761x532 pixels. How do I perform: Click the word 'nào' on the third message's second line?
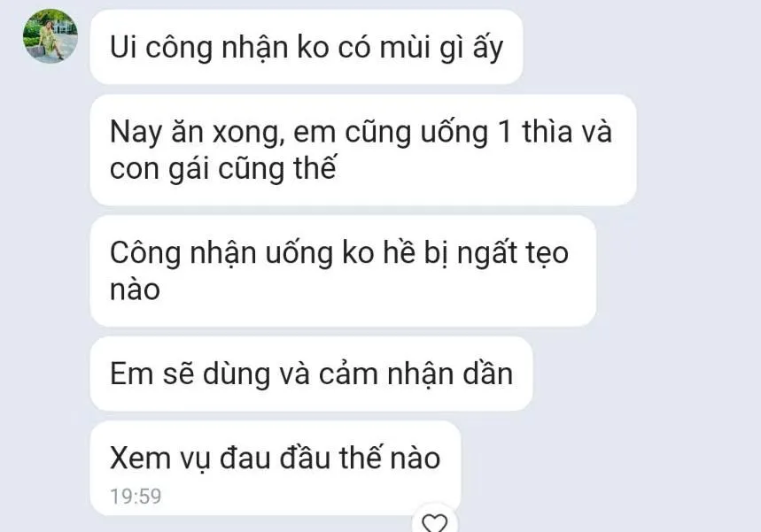pos(135,290)
